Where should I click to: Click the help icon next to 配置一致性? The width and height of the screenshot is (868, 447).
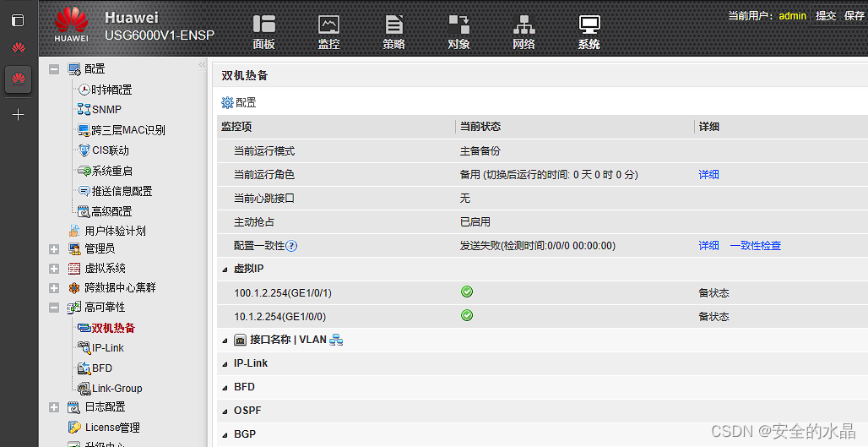pyautogui.click(x=291, y=246)
